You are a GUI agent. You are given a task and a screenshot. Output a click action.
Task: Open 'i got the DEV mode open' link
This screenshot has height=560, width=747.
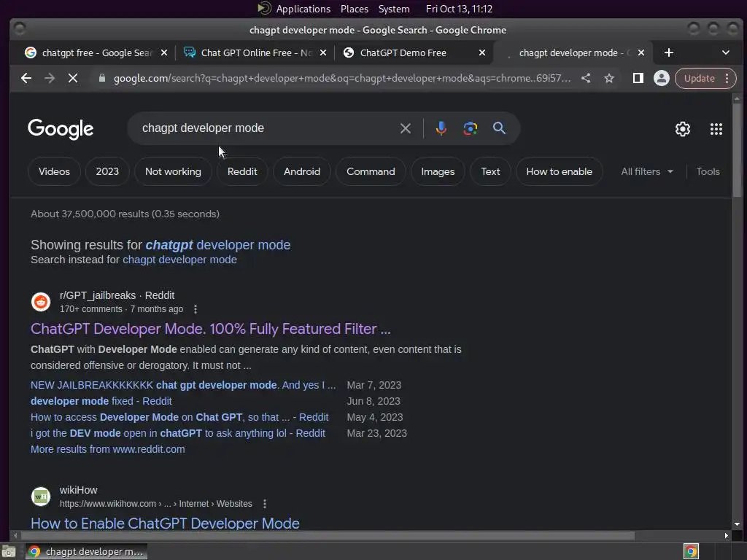(x=178, y=433)
